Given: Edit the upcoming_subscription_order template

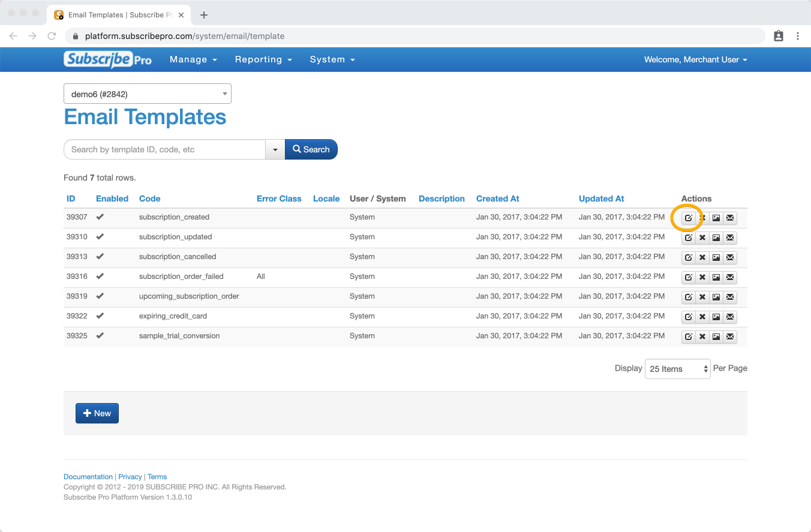Looking at the screenshot, I should pos(689,297).
